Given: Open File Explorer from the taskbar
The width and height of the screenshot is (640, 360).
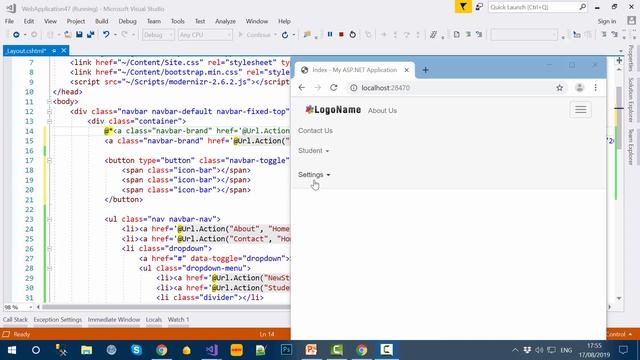Looking at the screenshot, I should (x=87, y=350).
